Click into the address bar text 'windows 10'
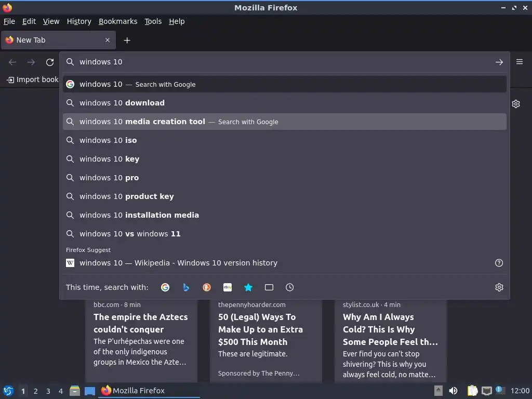The image size is (532, 399). click(101, 62)
